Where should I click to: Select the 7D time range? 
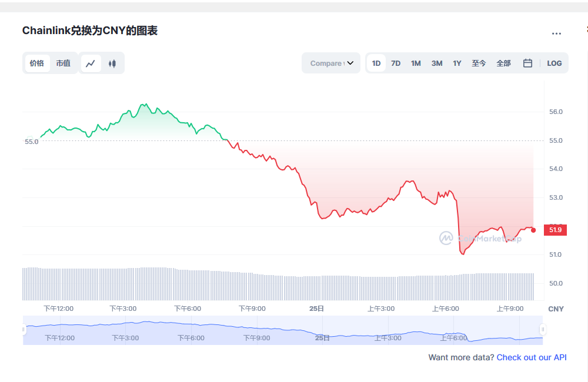(396, 63)
